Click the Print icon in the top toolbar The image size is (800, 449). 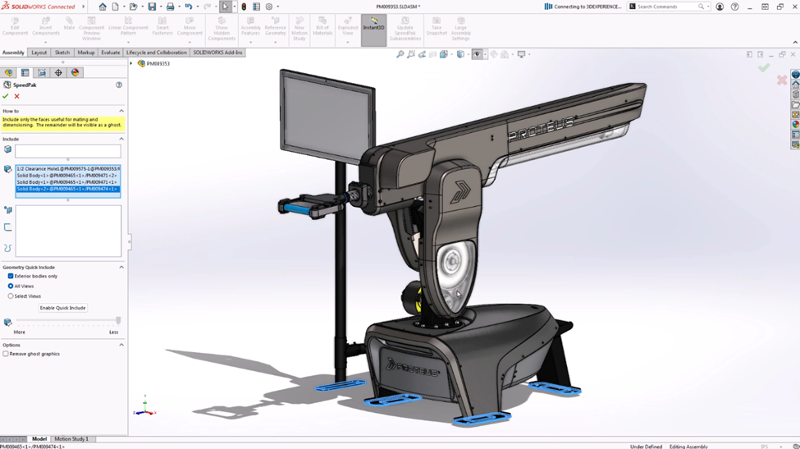tap(170, 6)
